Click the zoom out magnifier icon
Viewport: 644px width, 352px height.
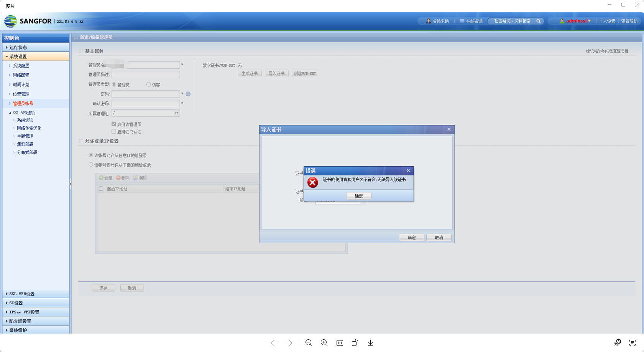pyautogui.click(x=309, y=343)
